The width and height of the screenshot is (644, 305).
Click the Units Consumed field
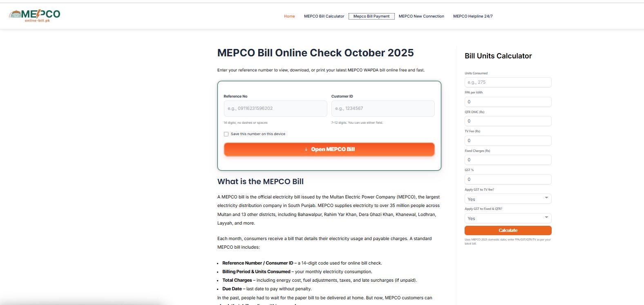click(508, 82)
